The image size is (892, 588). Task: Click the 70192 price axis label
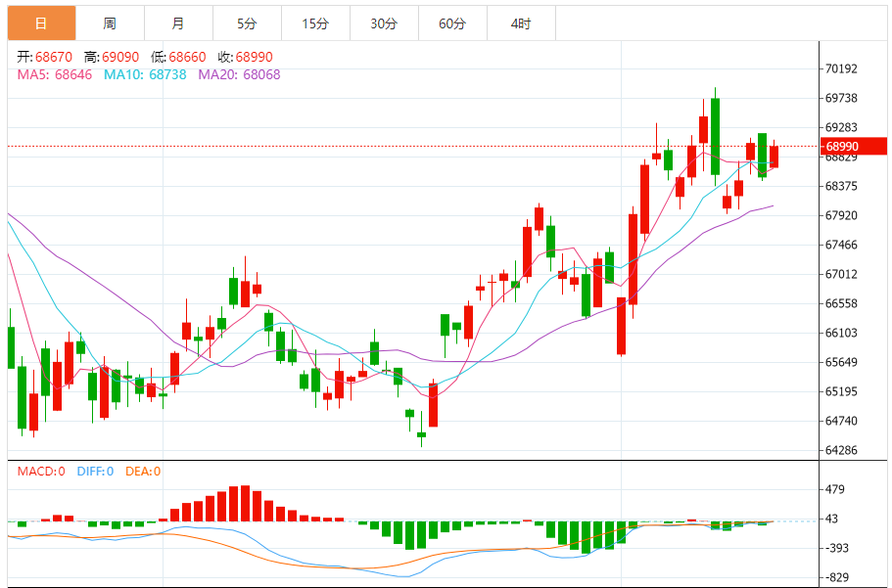pyautogui.click(x=841, y=68)
